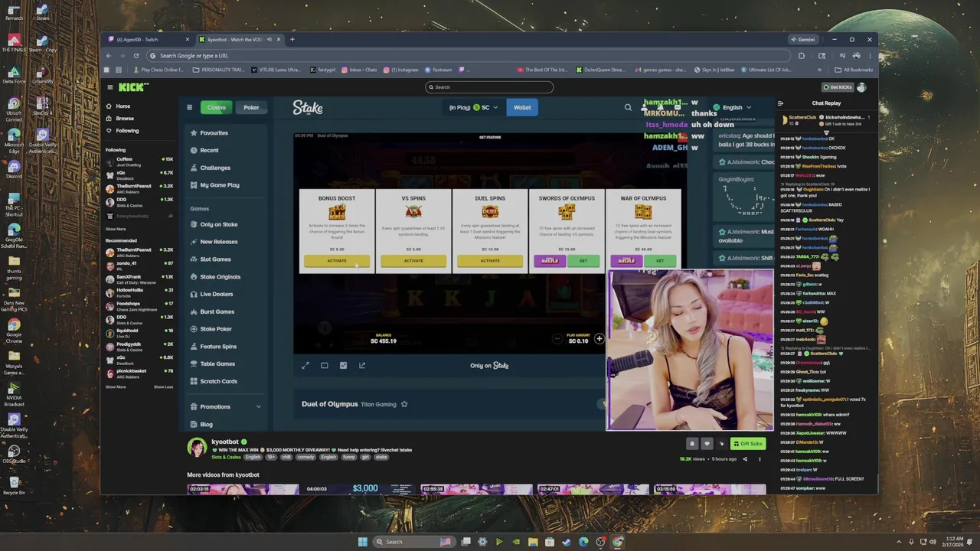This screenshot has width=980, height=551.
Task: Open Table Games category
Action: pos(212,364)
